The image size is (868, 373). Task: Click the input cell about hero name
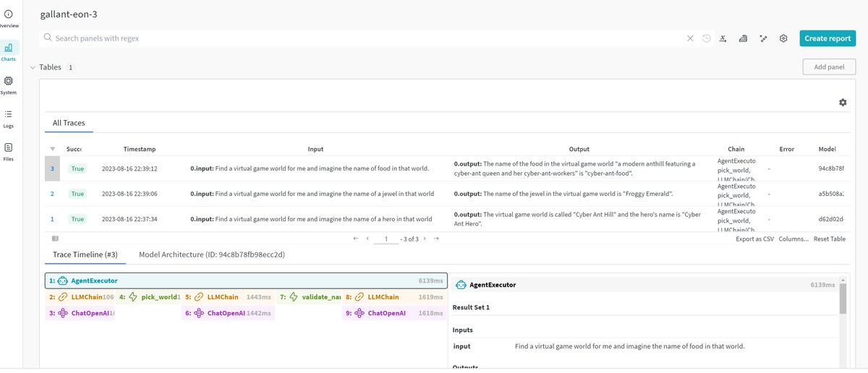click(311, 219)
